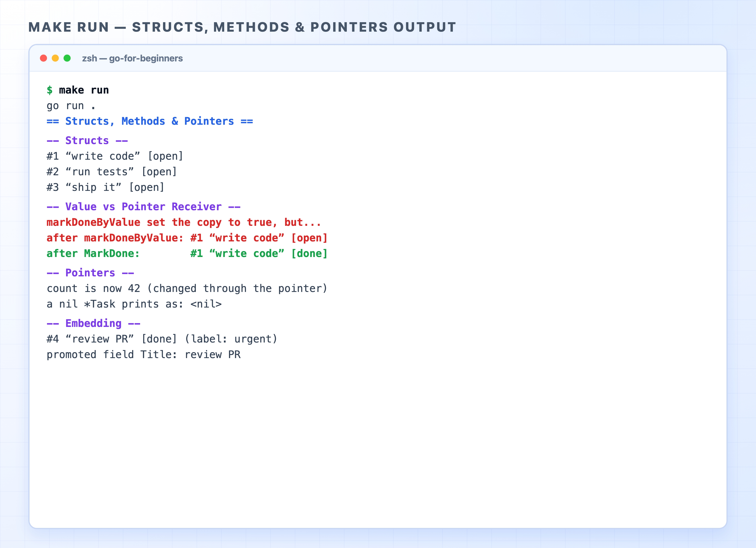Click the '-- Embedding --' section heading
756x548 pixels.
coord(93,324)
